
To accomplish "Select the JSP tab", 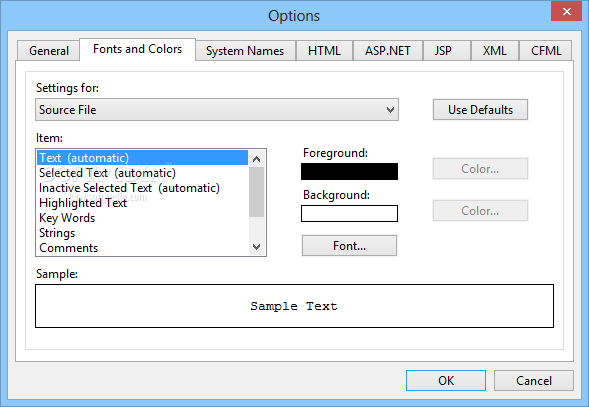I will (443, 51).
